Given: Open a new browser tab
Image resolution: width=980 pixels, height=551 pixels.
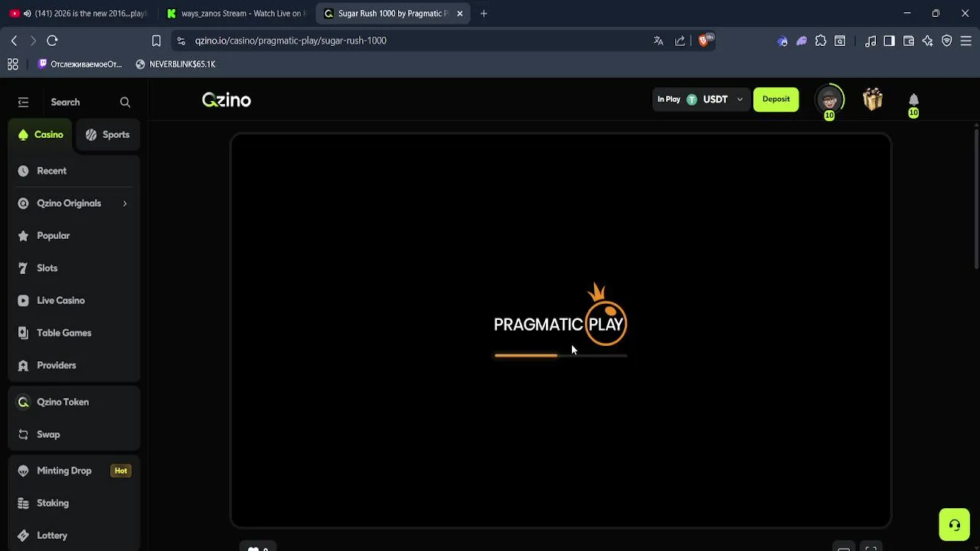Looking at the screenshot, I should [x=484, y=14].
